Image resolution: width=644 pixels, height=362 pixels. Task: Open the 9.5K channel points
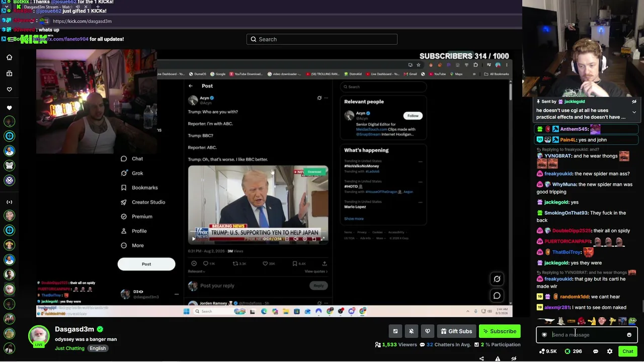pyautogui.click(x=547, y=351)
